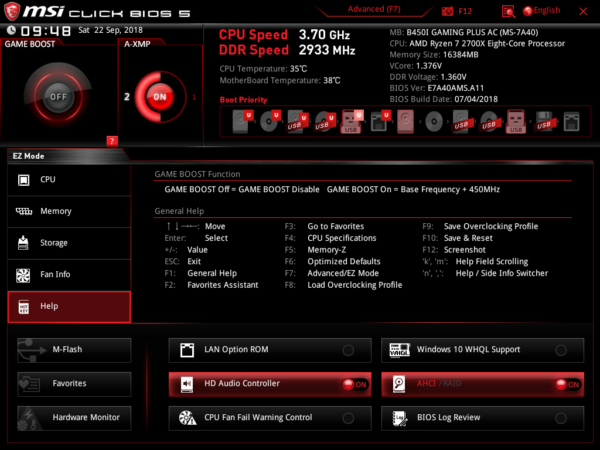Open the Fan Info section
This screenshot has width=600, height=450.
pyautogui.click(x=69, y=274)
